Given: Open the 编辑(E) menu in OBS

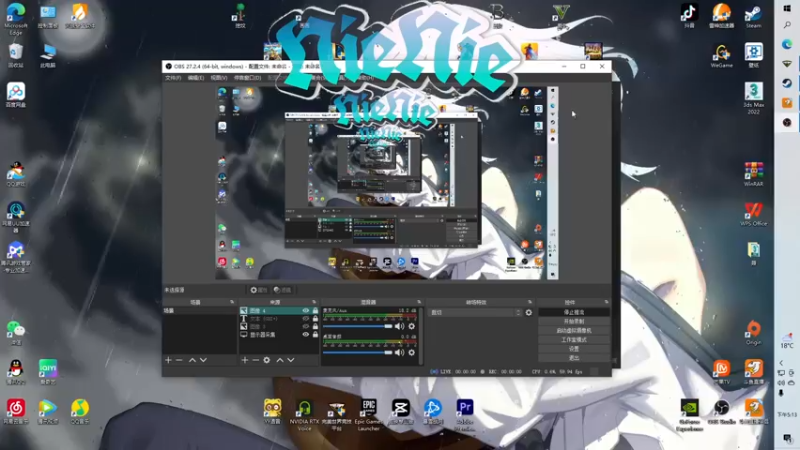Looking at the screenshot, I should tap(196, 78).
